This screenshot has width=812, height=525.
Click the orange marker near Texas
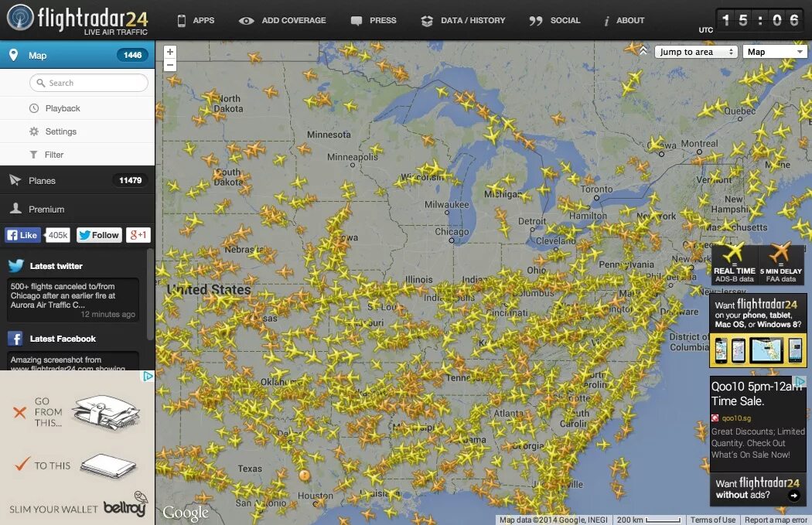click(x=305, y=476)
